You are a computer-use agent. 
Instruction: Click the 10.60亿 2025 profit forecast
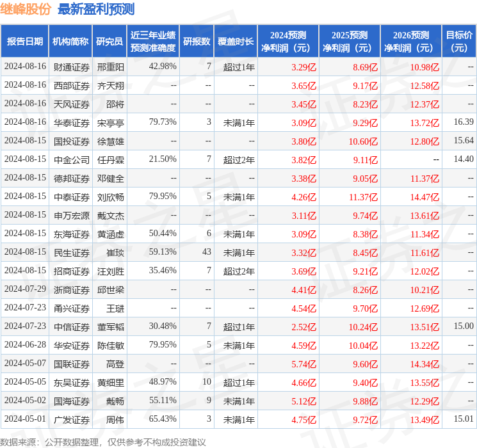[363, 141]
